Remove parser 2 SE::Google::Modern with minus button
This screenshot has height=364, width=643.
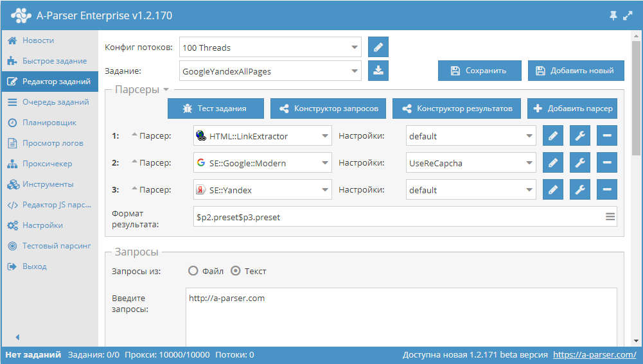point(607,162)
